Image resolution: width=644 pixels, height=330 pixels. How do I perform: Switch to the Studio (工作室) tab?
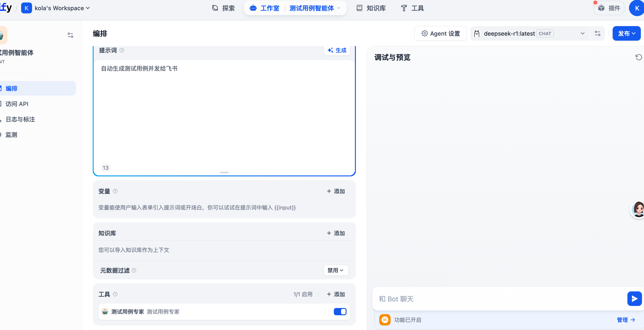pos(265,8)
